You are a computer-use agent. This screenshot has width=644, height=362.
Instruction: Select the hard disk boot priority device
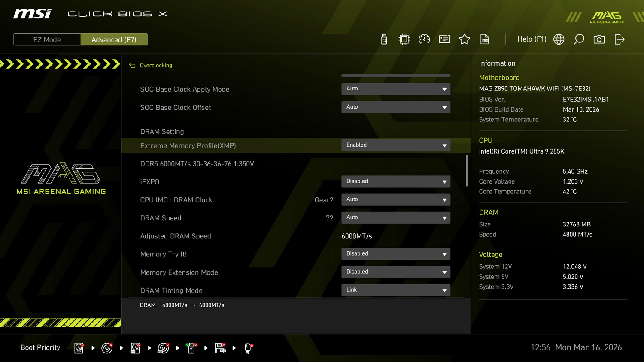point(79,348)
